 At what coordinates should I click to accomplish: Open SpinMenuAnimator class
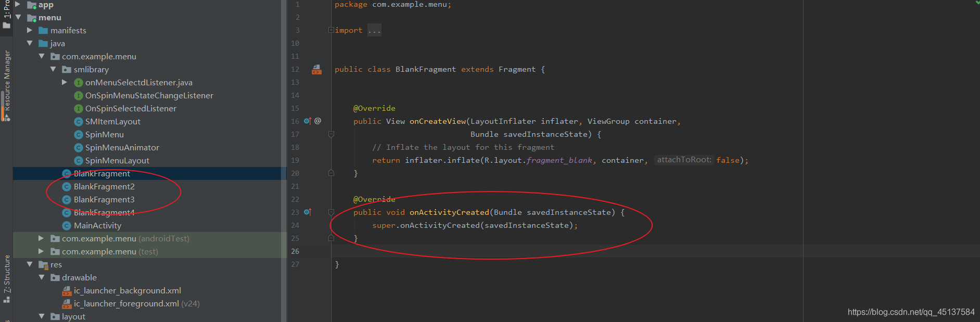tap(122, 147)
